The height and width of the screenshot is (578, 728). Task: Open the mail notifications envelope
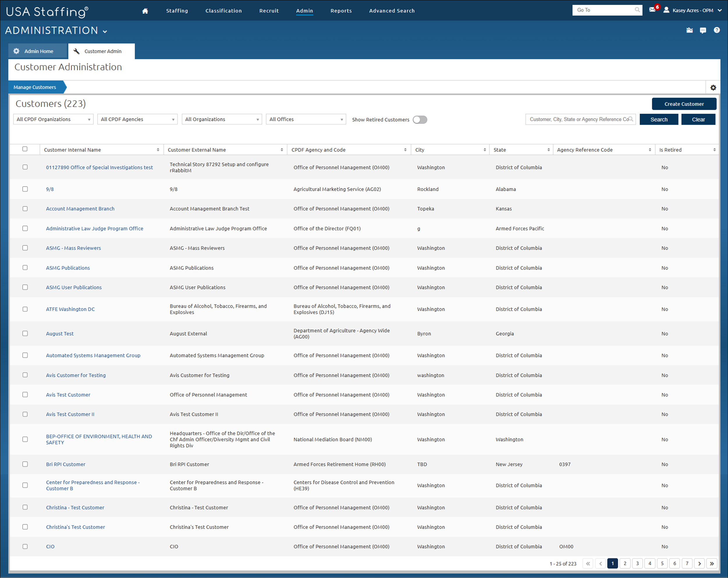click(x=652, y=9)
